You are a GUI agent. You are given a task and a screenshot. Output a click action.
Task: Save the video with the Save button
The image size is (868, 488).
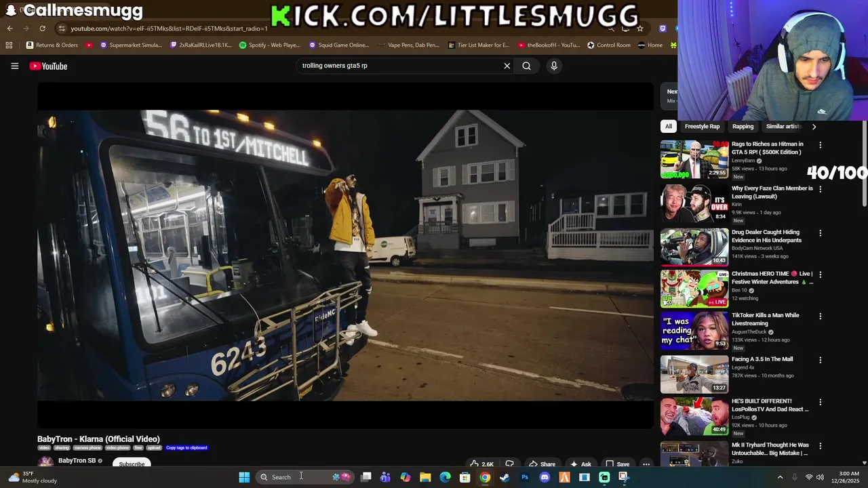pos(618,464)
